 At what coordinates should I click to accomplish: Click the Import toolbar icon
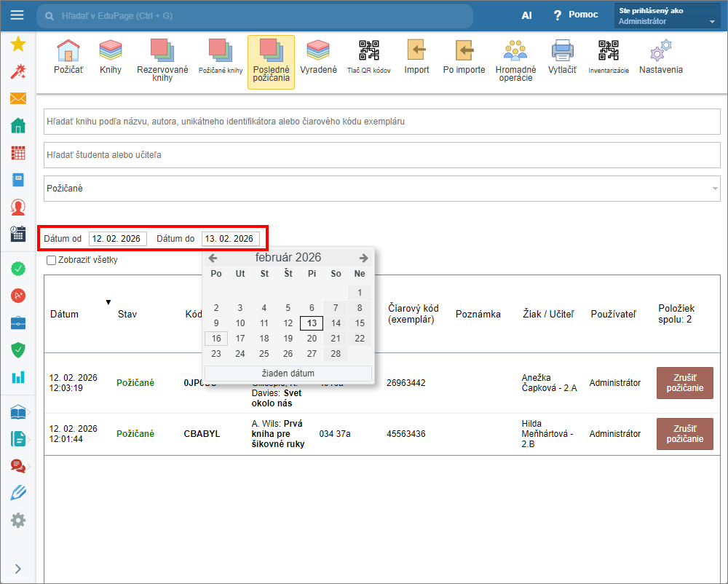click(416, 57)
